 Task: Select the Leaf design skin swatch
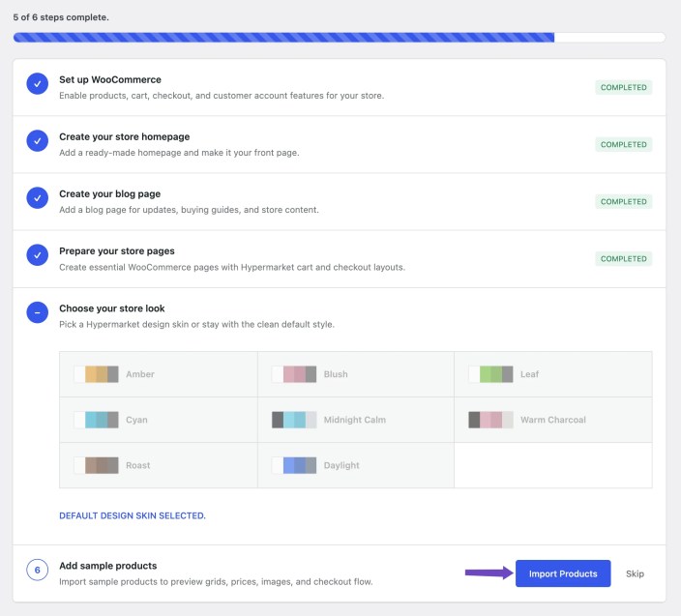pyautogui.click(x=490, y=374)
